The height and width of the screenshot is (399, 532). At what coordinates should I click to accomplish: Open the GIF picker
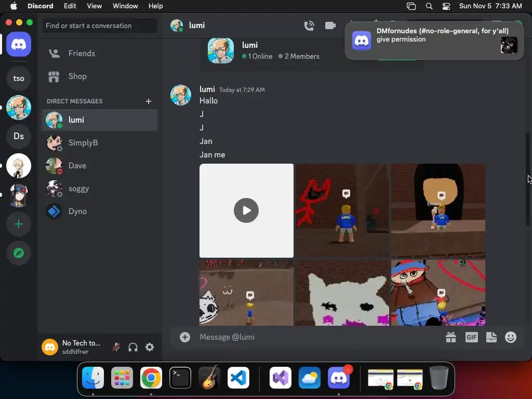tap(472, 337)
